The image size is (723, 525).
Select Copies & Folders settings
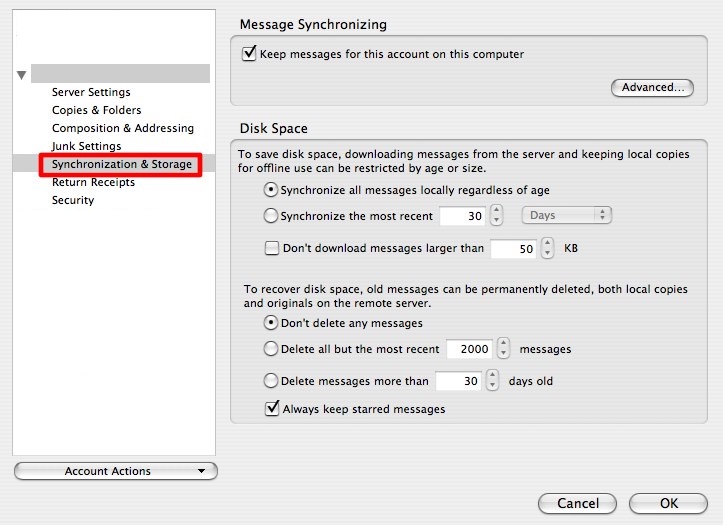tap(96, 110)
